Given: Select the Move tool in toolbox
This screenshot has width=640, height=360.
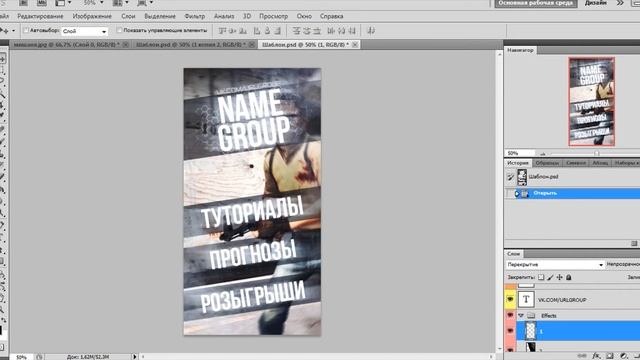Looking at the screenshot, I should 3,59.
